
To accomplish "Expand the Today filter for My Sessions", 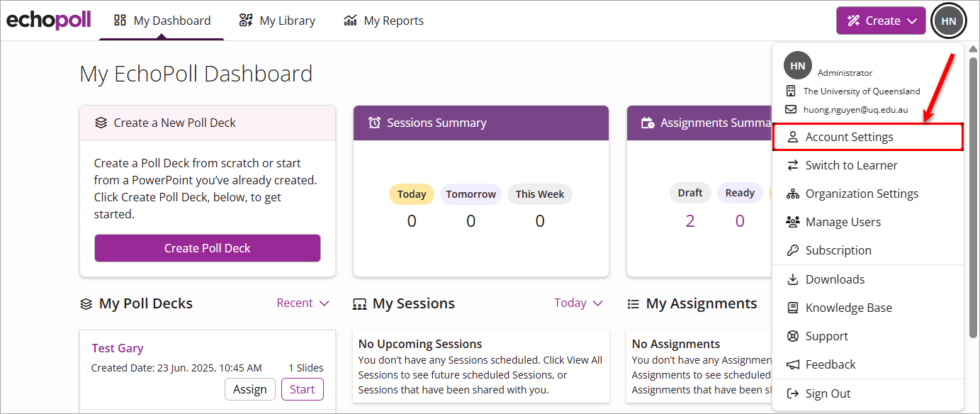I will tap(578, 303).
